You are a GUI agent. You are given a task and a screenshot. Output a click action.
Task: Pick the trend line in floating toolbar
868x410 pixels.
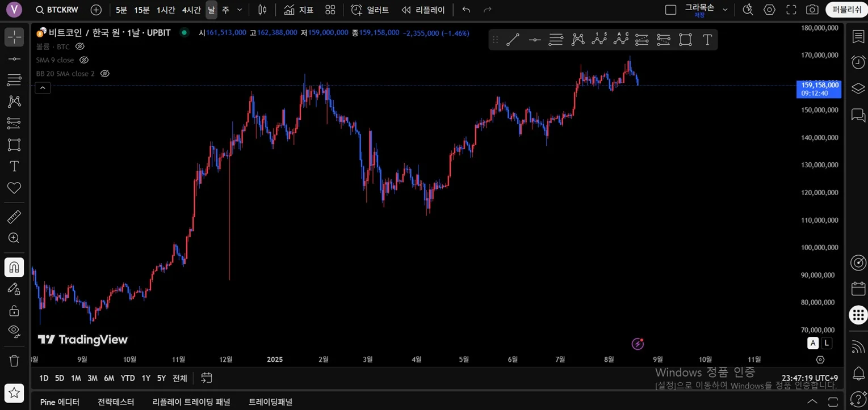[x=513, y=40]
